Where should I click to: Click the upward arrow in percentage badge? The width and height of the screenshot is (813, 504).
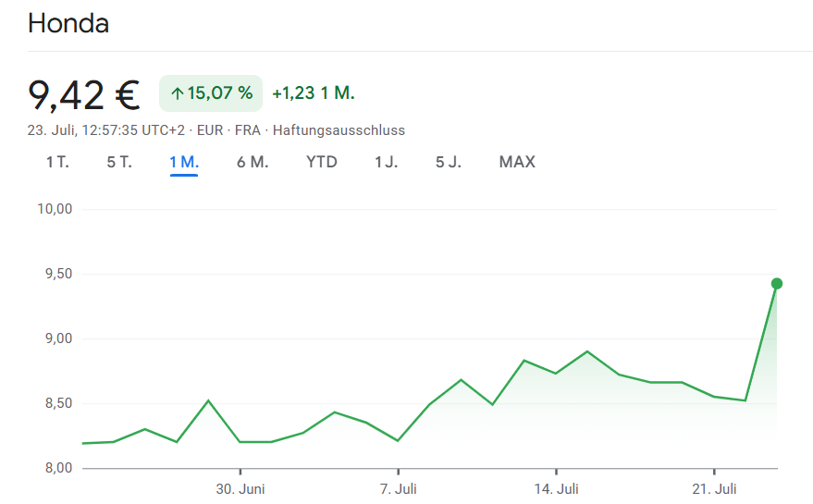(178, 93)
